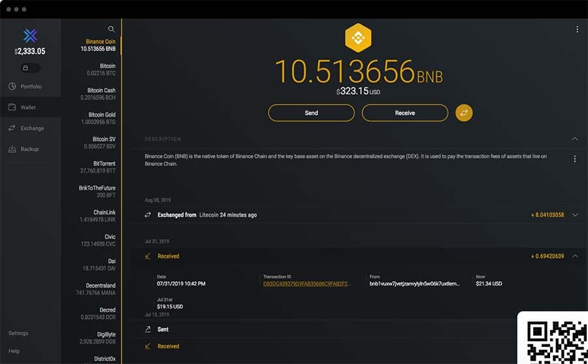
Task: Click the Send button
Action: tap(311, 113)
